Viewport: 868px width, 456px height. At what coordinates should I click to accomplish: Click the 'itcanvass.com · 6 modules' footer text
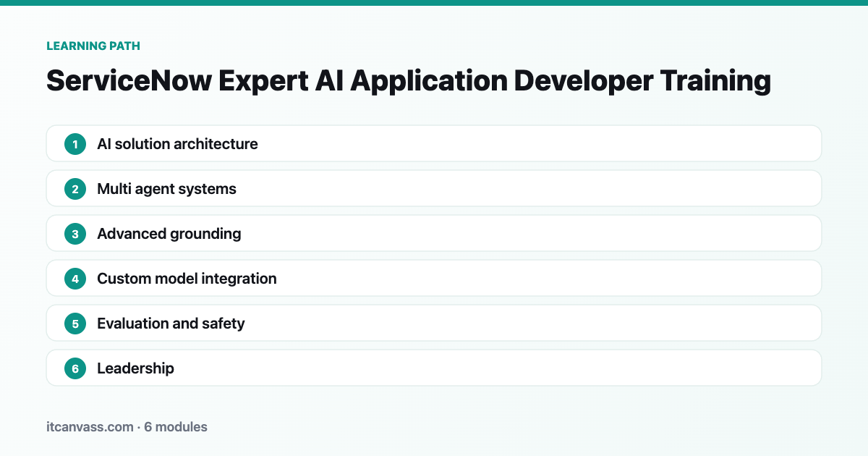pyautogui.click(x=127, y=427)
